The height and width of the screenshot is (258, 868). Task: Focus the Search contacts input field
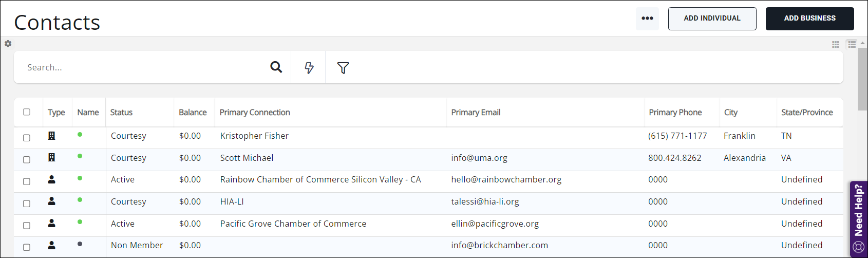144,67
